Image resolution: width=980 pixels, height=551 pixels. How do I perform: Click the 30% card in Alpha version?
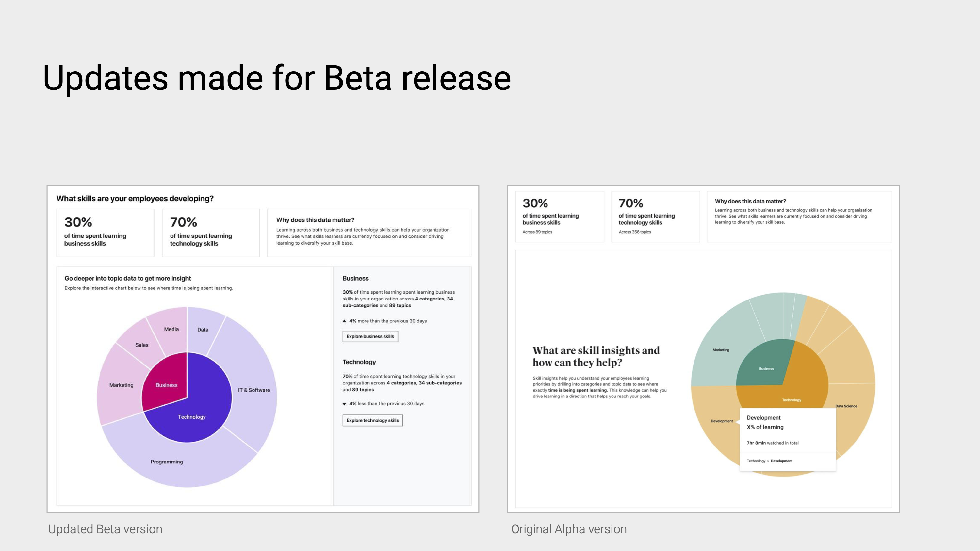[x=560, y=216]
